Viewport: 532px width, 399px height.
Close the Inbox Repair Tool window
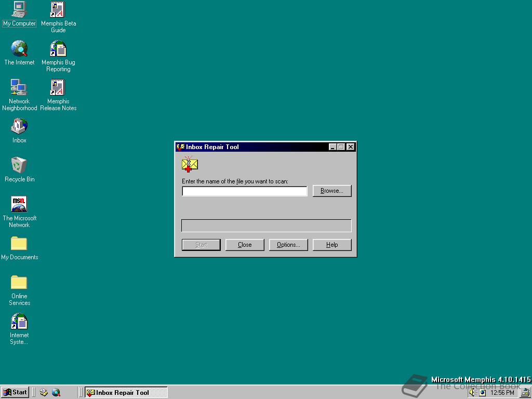pos(351,147)
